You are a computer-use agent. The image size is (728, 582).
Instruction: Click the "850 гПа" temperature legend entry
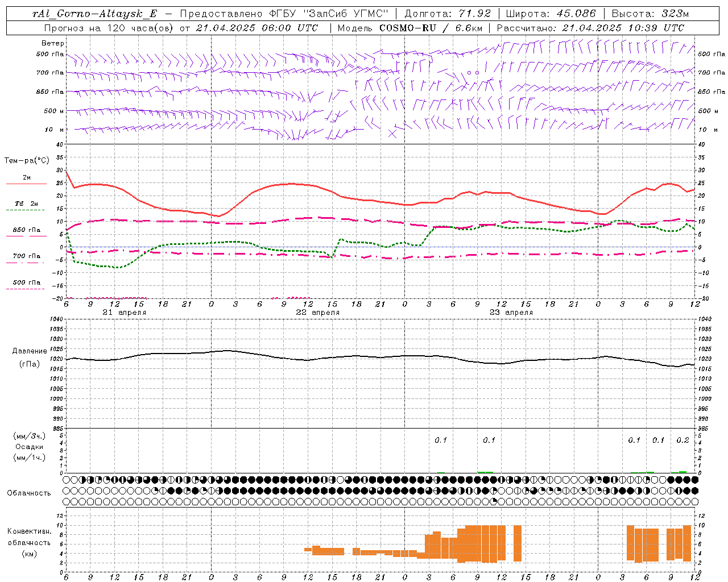tap(27, 230)
